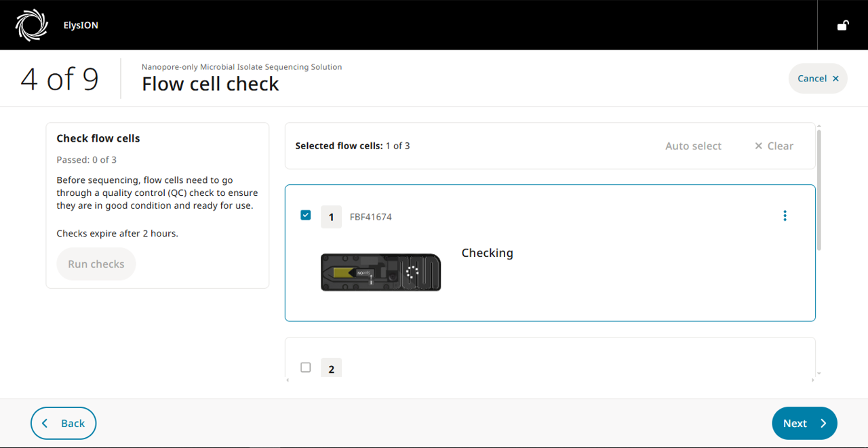Viewport: 868px width, 448px height.
Task: Click the 'Check flow cells' panel title
Action: coord(98,138)
